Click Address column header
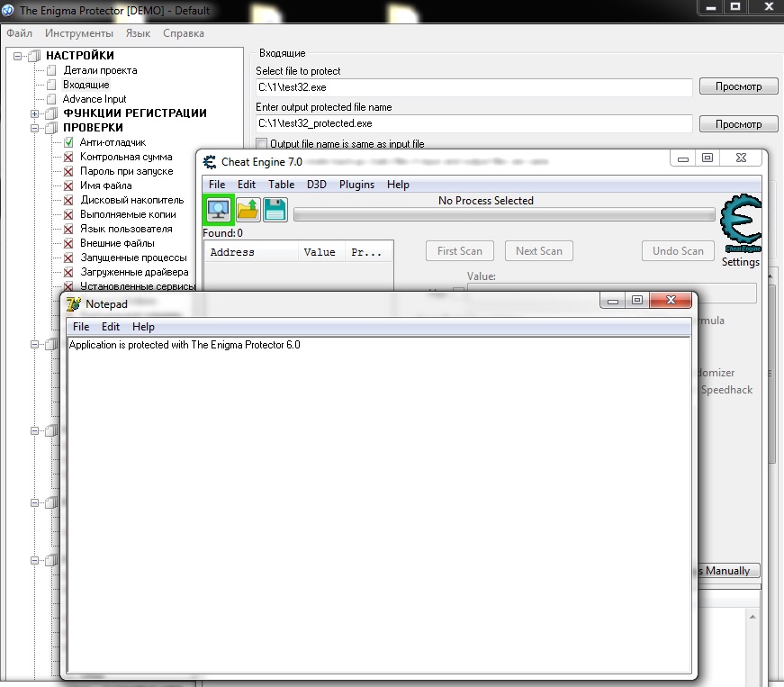 click(x=251, y=252)
